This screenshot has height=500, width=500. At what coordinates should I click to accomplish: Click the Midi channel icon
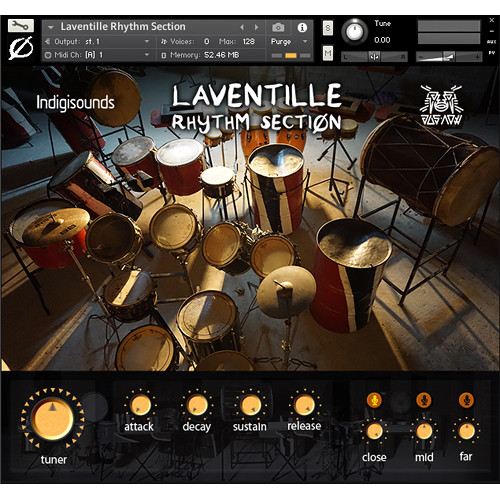click(x=48, y=55)
